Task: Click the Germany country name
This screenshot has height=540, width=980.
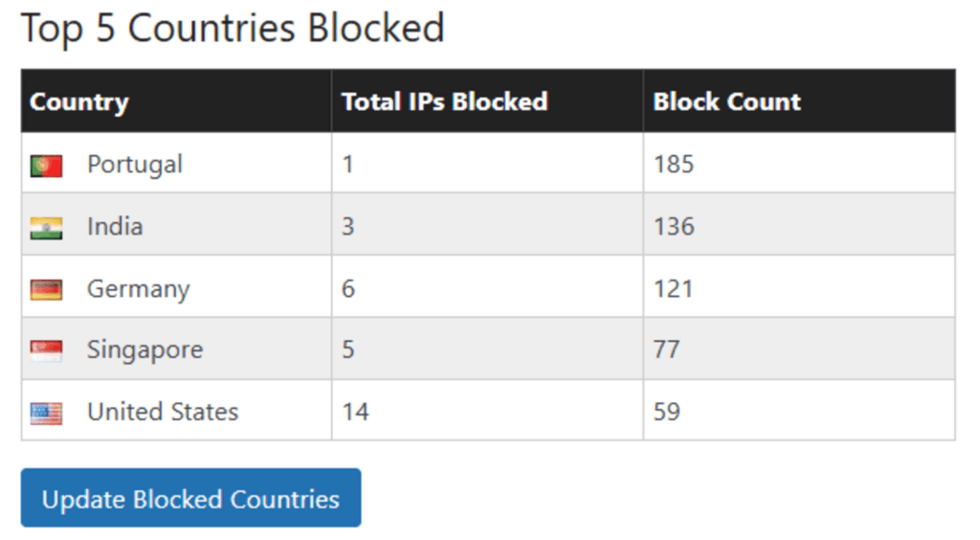Action: click(138, 289)
